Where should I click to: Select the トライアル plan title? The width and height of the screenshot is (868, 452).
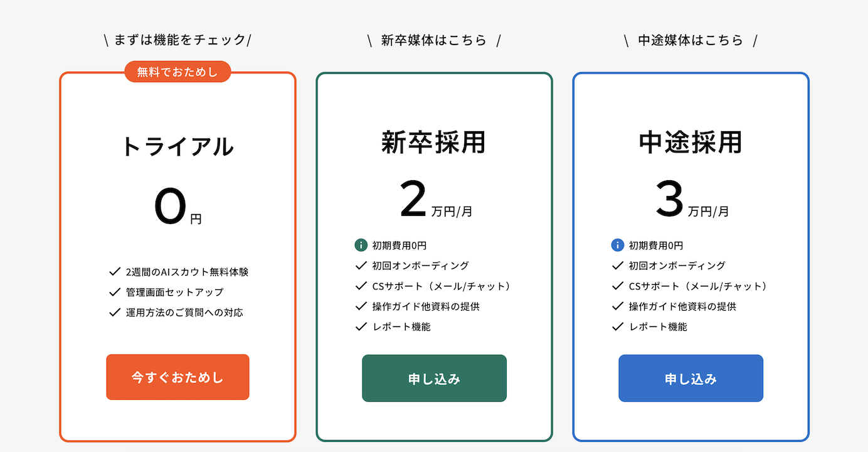pyautogui.click(x=177, y=147)
